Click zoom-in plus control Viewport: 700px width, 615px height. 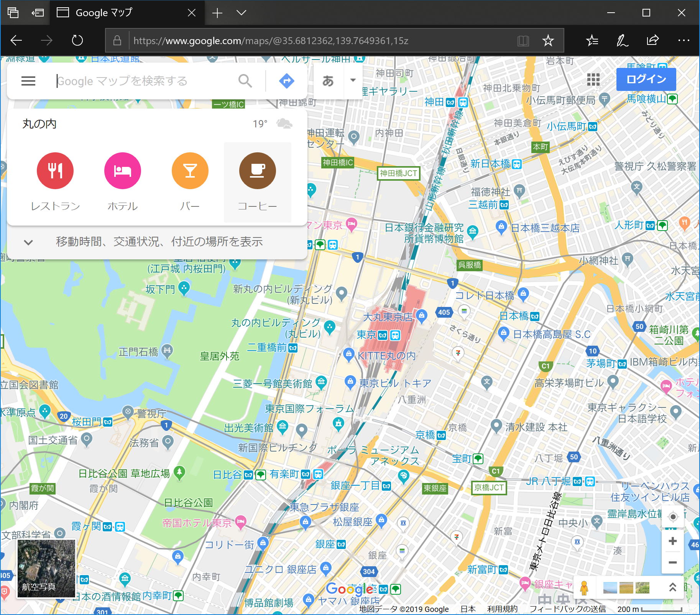[673, 541]
